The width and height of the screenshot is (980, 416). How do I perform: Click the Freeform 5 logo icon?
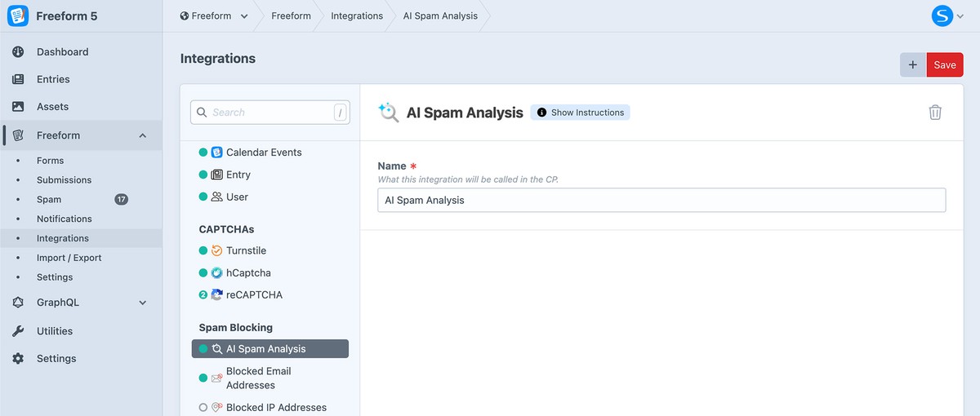pos(18,15)
